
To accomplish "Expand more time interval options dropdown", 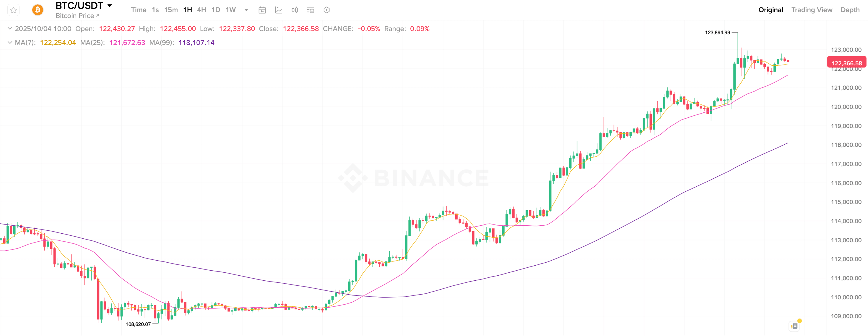I will coord(246,10).
